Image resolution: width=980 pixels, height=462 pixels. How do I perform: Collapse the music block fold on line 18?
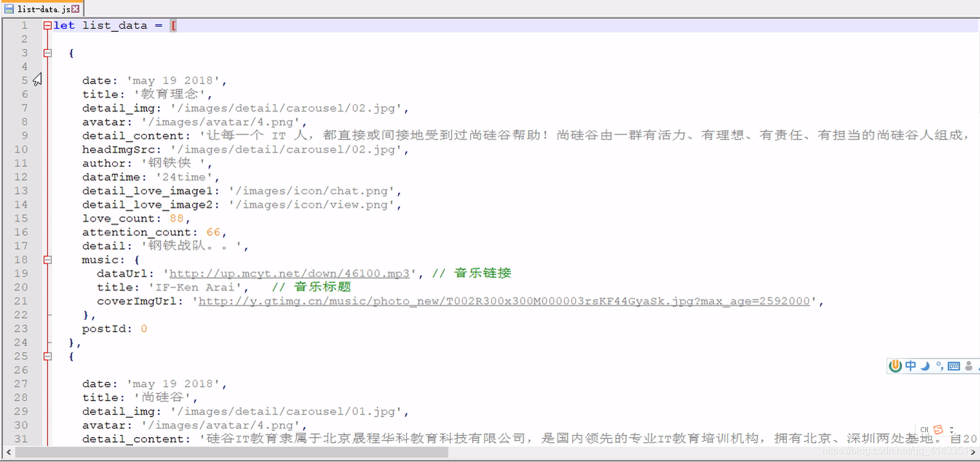point(47,260)
